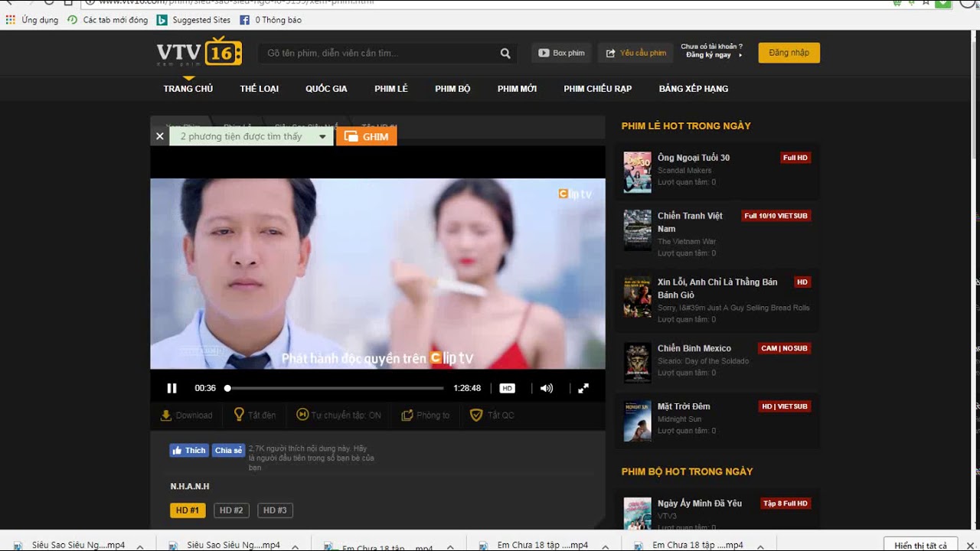Open Chiến Binh Mexico poster thumbnail
980x551 pixels.
click(637, 363)
